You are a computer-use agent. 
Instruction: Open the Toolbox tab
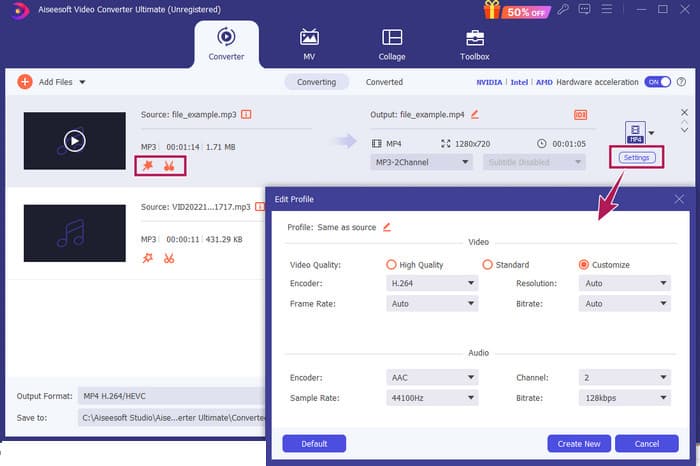tap(475, 45)
